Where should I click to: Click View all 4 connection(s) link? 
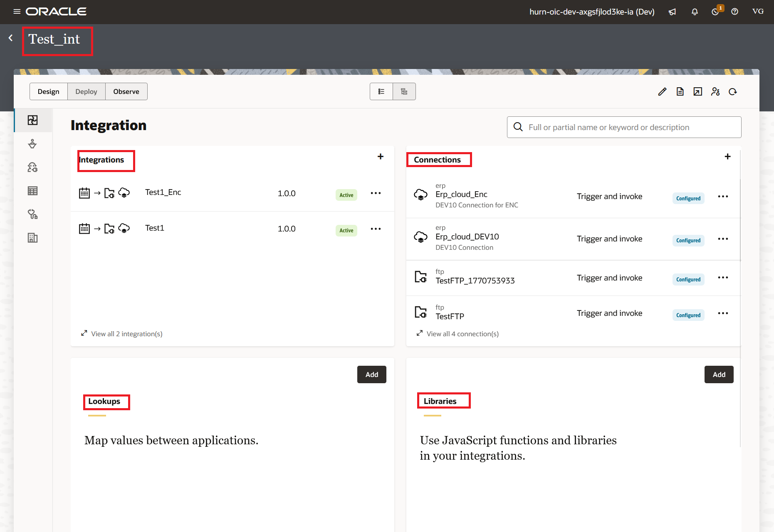point(462,334)
